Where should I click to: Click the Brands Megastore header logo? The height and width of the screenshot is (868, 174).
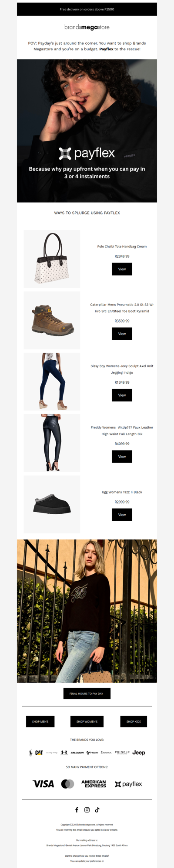(x=87, y=27)
